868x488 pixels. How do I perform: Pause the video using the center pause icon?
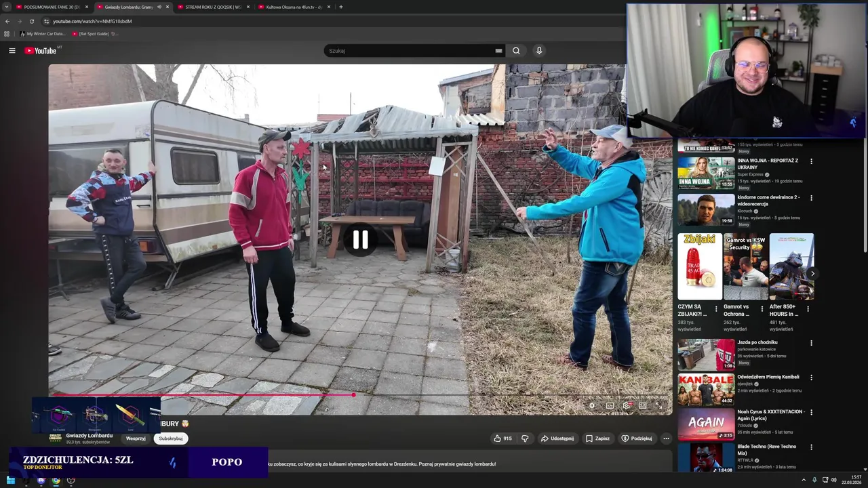[x=360, y=239]
